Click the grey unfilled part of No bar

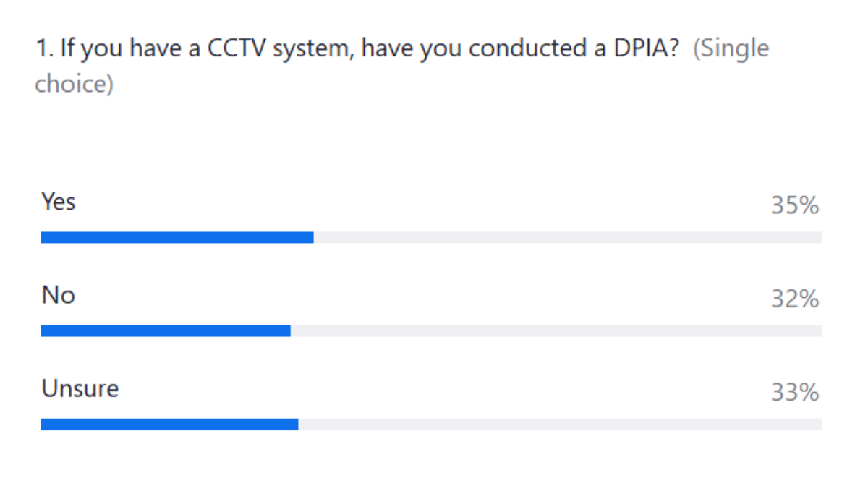point(556,330)
